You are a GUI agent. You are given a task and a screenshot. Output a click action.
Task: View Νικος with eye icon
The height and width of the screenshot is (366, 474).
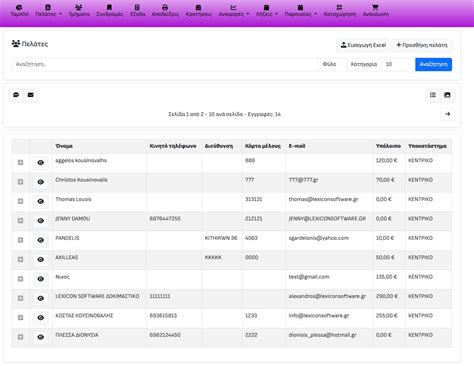click(x=41, y=279)
